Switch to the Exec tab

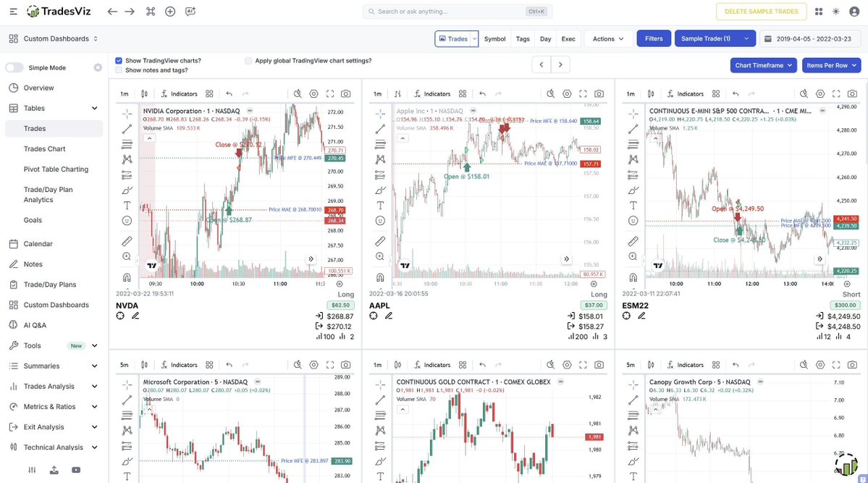[x=568, y=39]
